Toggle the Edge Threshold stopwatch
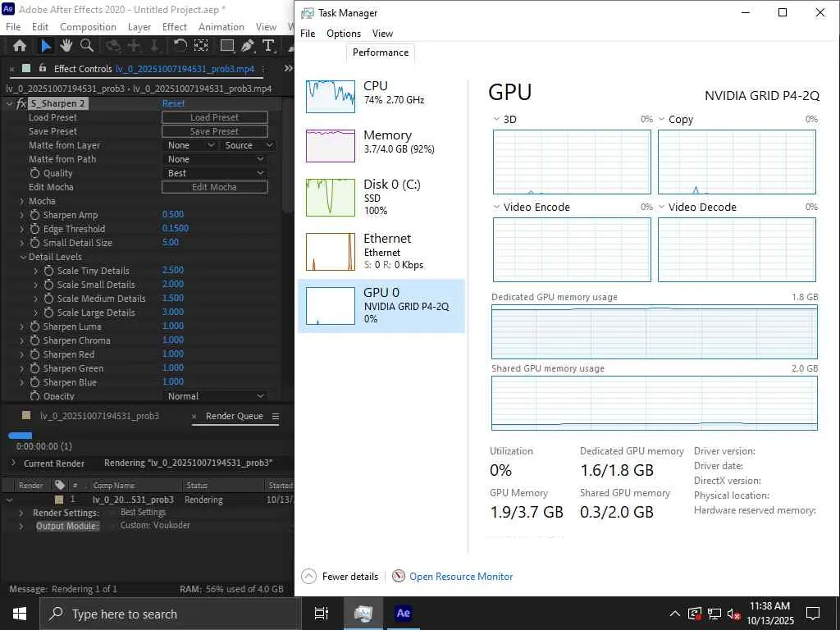Viewport: 840px width, 630px height. (34, 229)
